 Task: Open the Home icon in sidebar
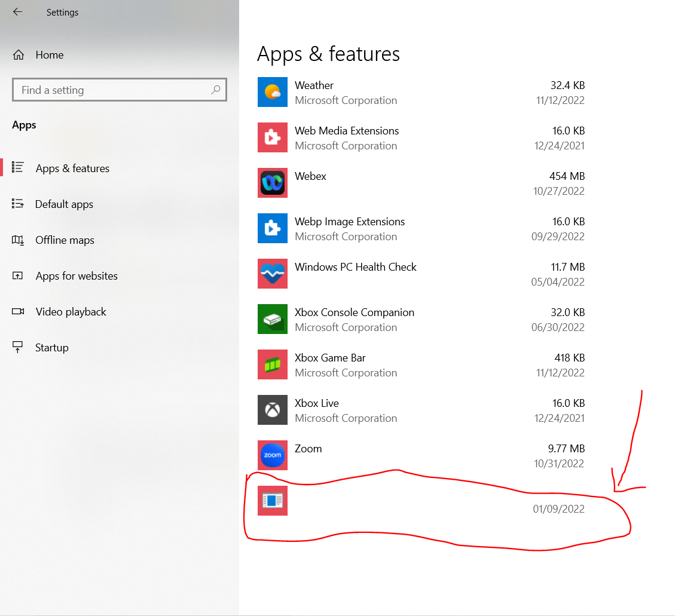19,55
